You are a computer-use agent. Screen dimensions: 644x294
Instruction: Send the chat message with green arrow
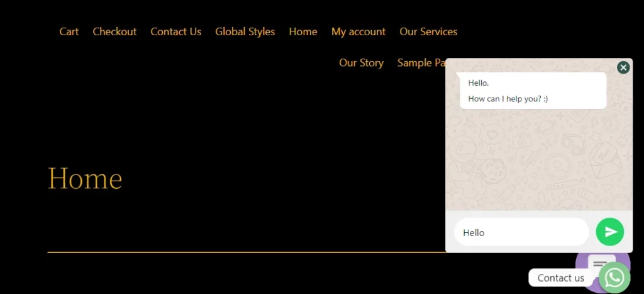click(610, 232)
